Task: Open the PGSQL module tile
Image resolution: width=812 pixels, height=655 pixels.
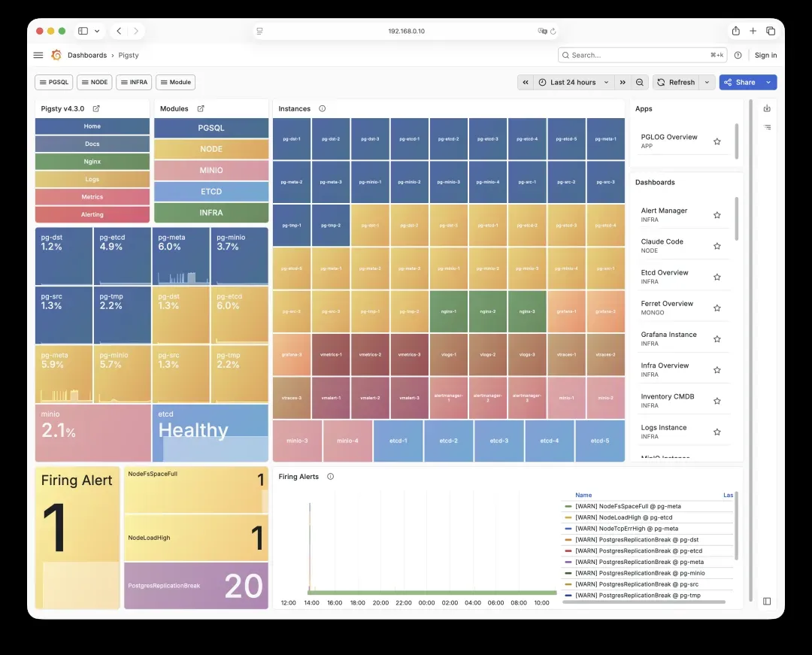Action: pyautogui.click(x=211, y=128)
